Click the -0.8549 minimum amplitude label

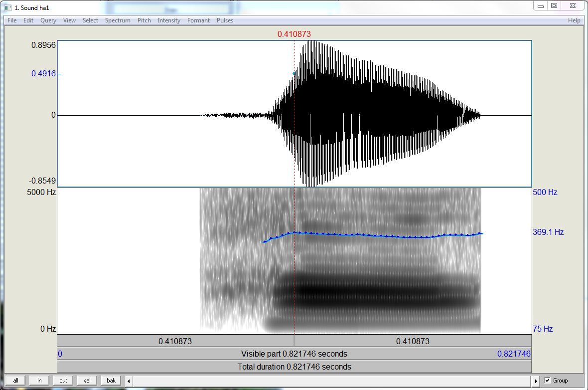coord(42,181)
